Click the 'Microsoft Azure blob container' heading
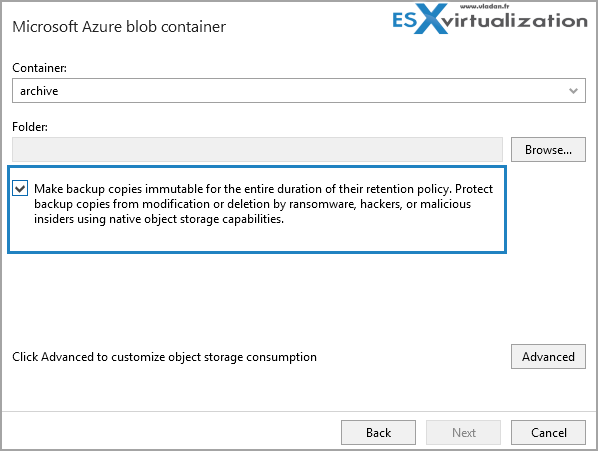 pyautogui.click(x=119, y=27)
